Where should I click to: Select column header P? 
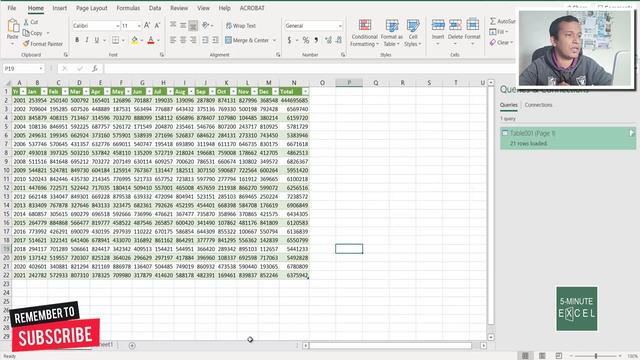click(349, 83)
